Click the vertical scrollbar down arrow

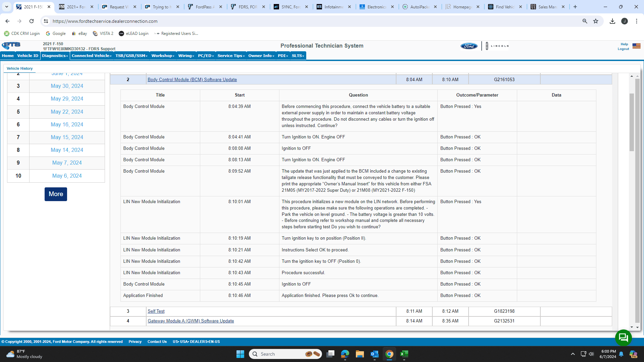pyautogui.click(x=632, y=327)
